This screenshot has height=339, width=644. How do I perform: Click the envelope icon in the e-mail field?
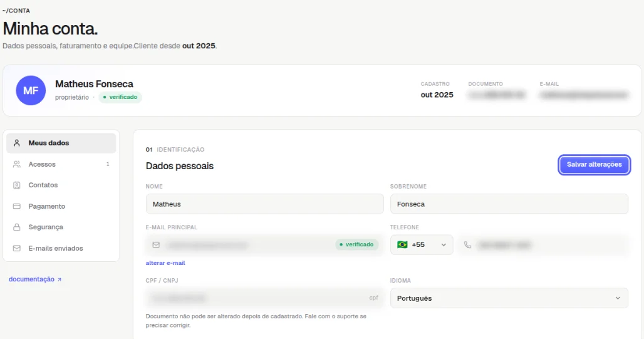click(x=156, y=245)
